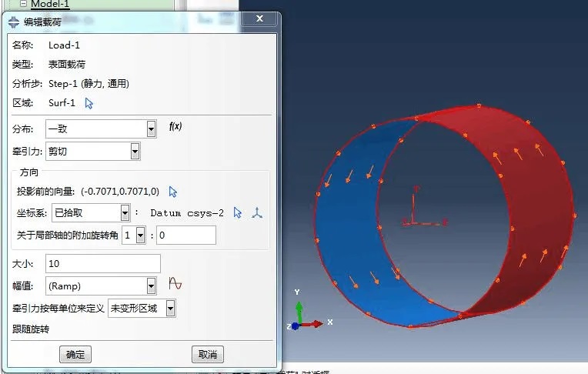Screen dimensions: 588x374
Task: Expand the 牵引力 traction type dropdown
Action: (x=135, y=152)
